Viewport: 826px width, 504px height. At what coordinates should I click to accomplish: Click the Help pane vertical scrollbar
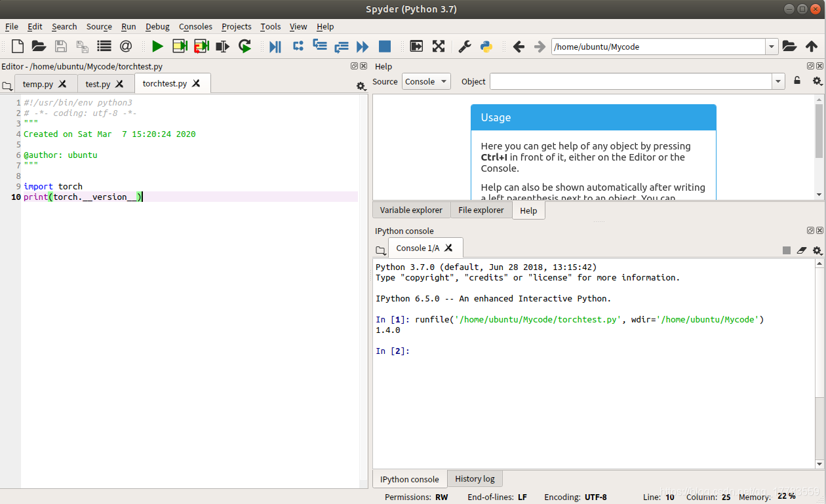tap(819, 131)
